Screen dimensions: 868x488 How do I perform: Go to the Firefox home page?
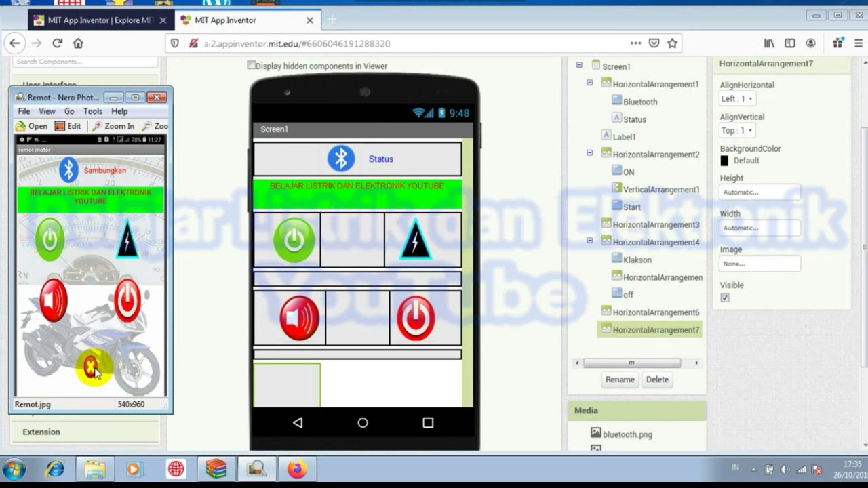coord(78,43)
